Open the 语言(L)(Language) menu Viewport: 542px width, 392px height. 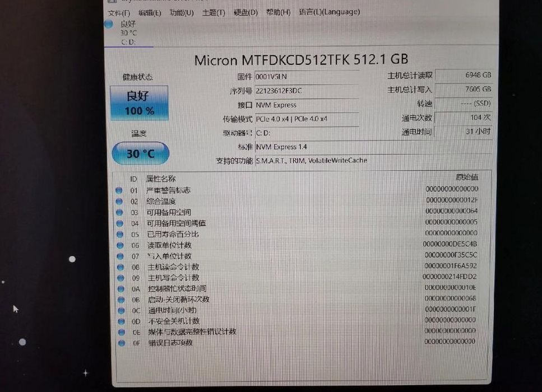pos(330,12)
